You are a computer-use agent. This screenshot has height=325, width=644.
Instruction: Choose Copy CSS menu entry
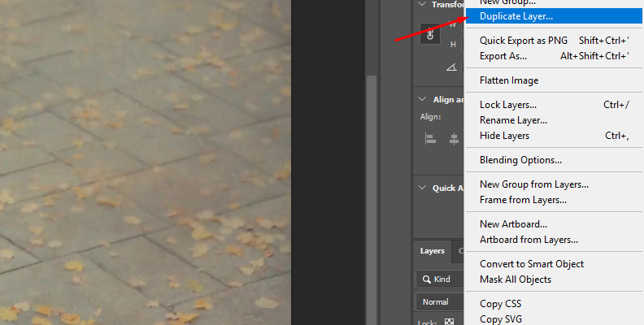tap(555, 304)
